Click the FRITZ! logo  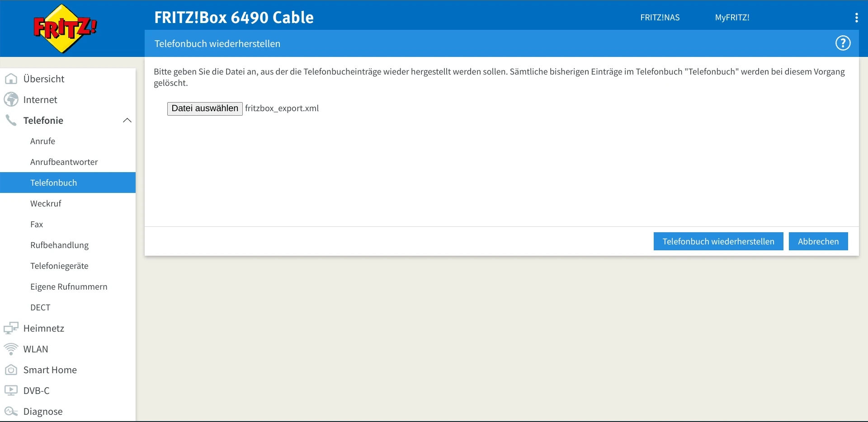point(65,28)
